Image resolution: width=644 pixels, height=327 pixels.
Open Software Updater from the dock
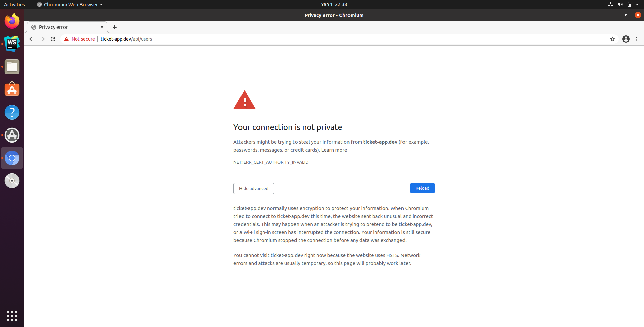tap(12, 135)
